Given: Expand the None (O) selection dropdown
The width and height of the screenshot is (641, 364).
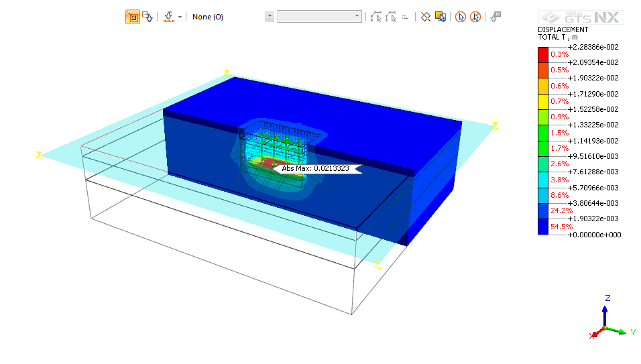Looking at the screenshot, I should [x=269, y=17].
